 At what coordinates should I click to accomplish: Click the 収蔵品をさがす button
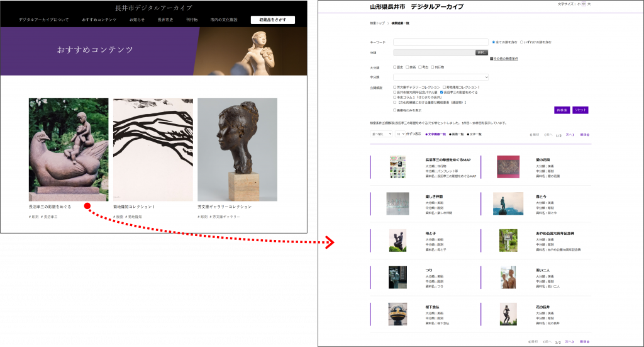pos(272,20)
